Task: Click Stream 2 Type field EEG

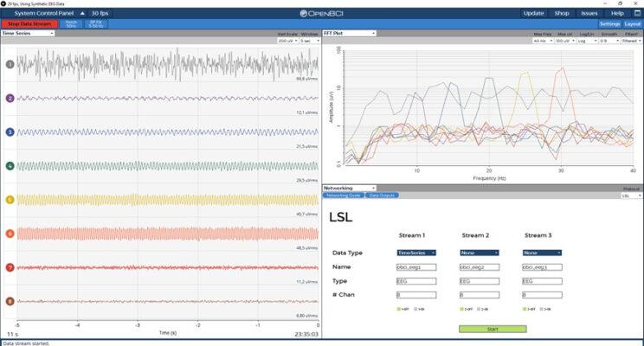Action: pyautogui.click(x=480, y=281)
